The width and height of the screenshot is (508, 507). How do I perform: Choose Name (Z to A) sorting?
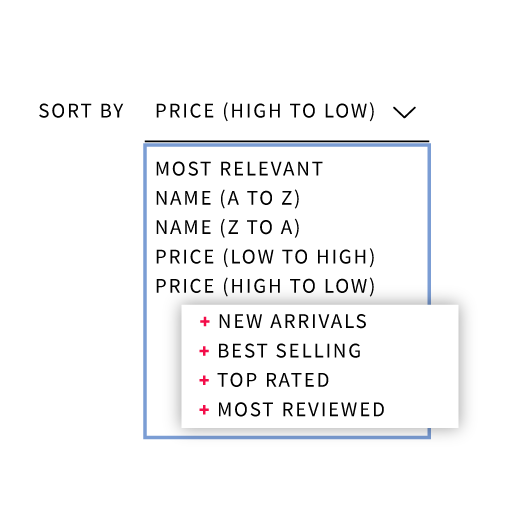click(x=228, y=227)
